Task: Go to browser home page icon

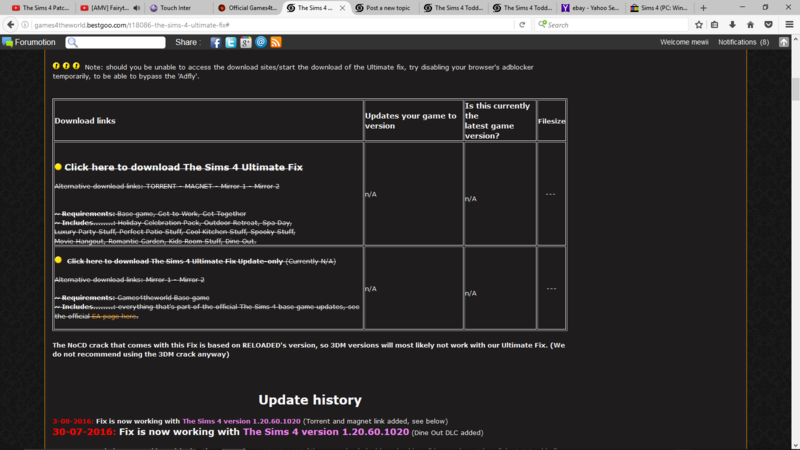Action: click(x=751, y=24)
